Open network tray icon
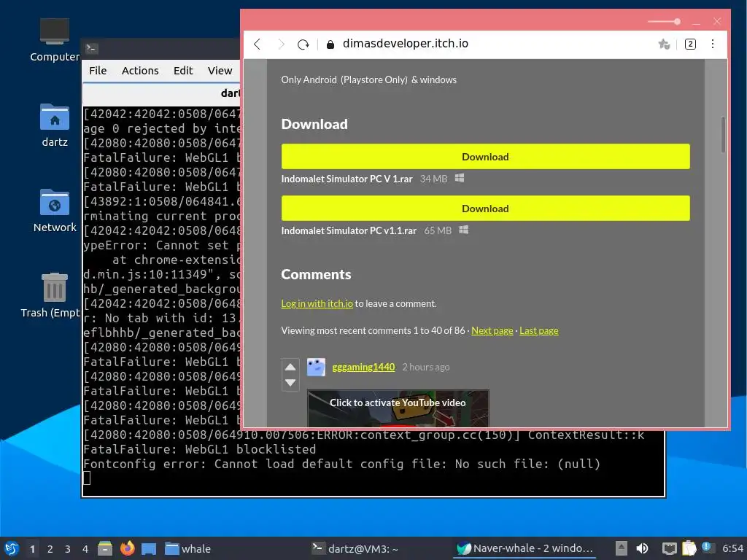 [670, 548]
